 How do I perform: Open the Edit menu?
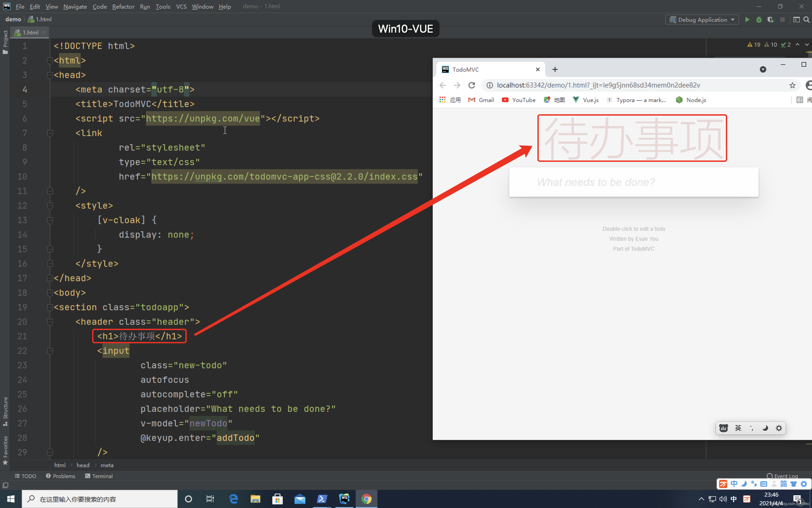click(35, 6)
